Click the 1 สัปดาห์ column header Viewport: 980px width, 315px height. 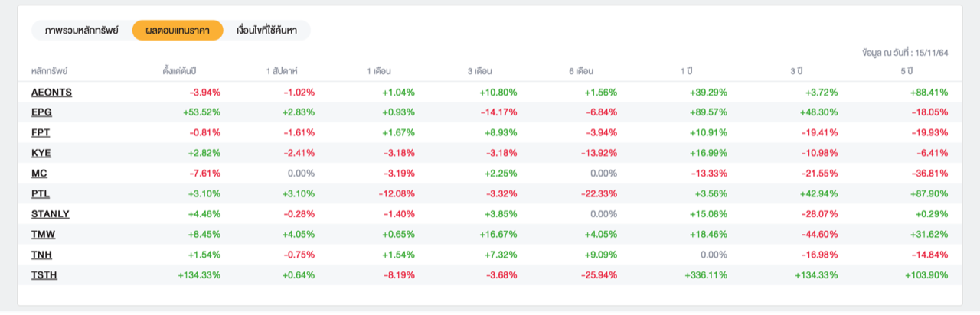click(x=285, y=71)
